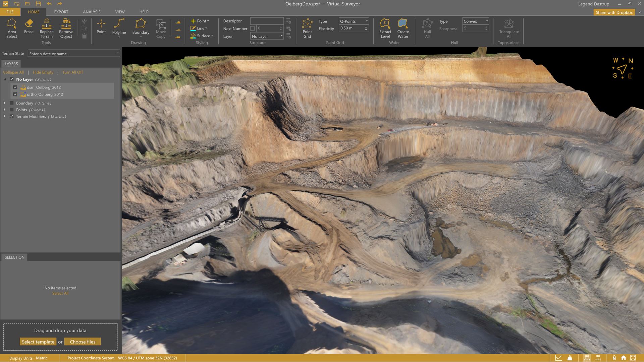Activate the Erase tool
644x362 pixels.
[29, 26]
